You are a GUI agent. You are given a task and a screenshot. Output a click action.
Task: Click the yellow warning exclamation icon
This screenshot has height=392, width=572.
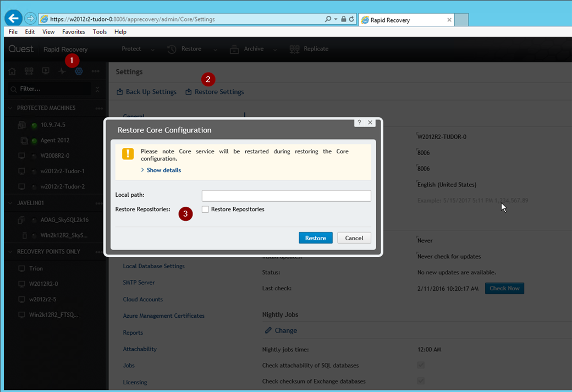[128, 153]
